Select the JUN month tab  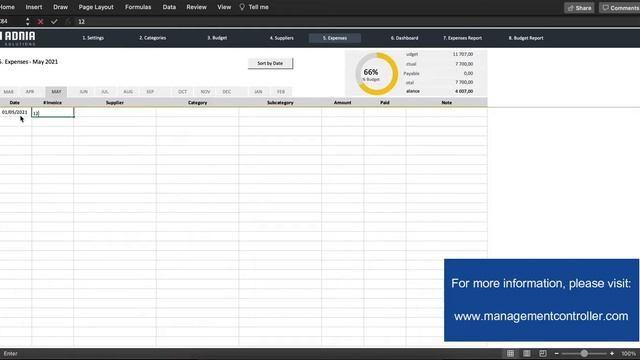pyautogui.click(x=84, y=92)
